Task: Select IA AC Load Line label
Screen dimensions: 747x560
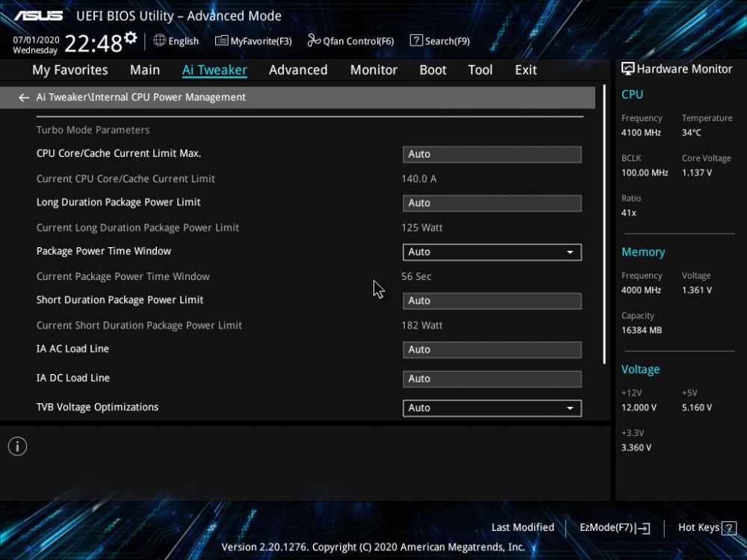Action: pos(72,349)
